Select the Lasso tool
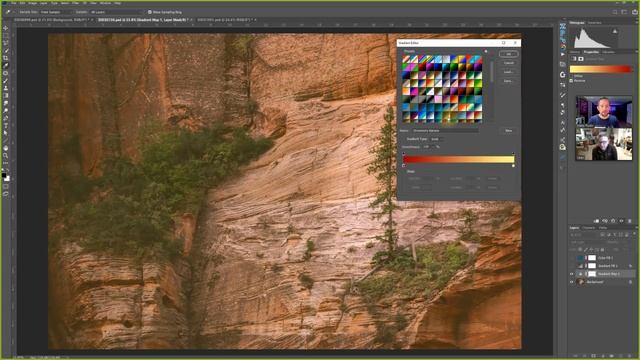The height and width of the screenshot is (360, 640). pyautogui.click(x=6, y=43)
